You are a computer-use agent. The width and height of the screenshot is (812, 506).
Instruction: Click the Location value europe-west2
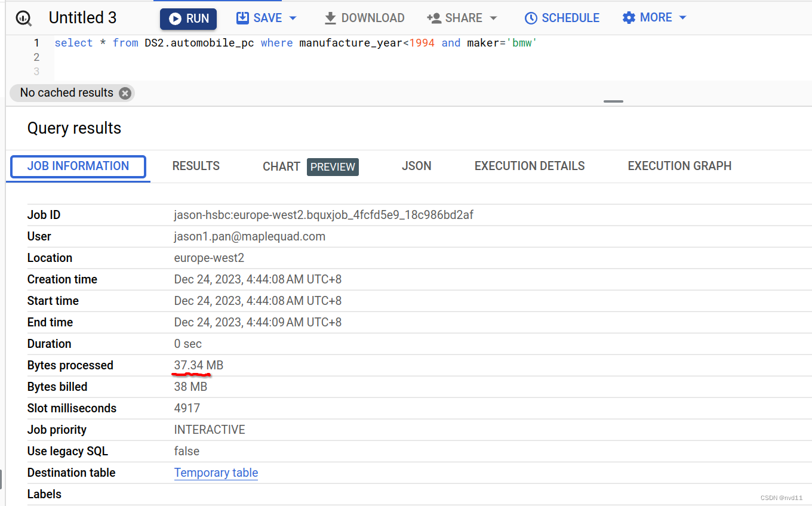coord(209,258)
